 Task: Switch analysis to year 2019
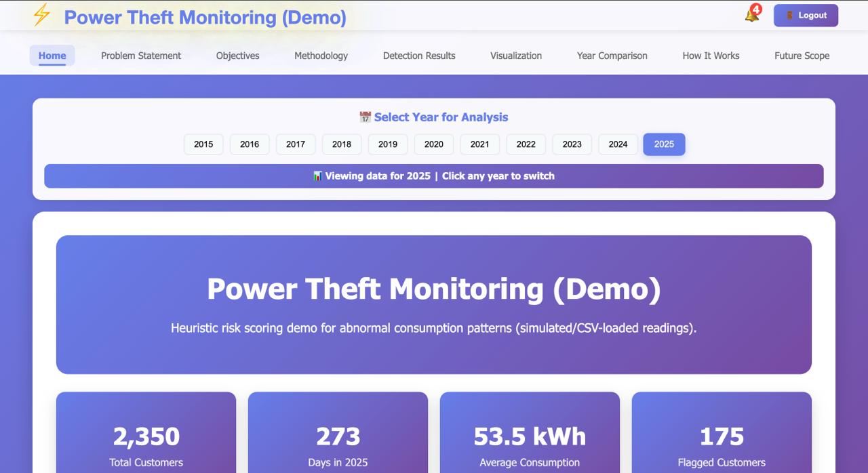pos(388,144)
